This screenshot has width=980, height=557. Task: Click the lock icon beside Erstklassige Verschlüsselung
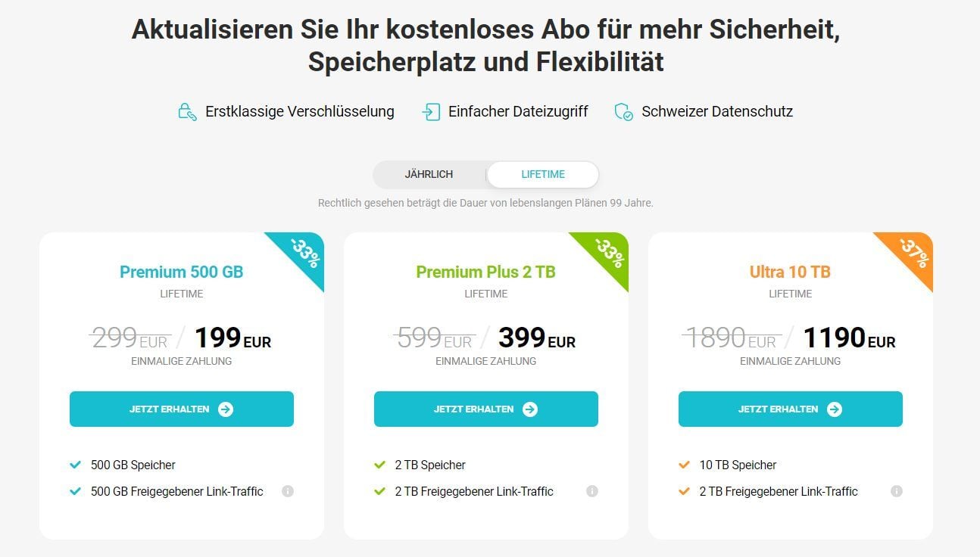(187, 112)
